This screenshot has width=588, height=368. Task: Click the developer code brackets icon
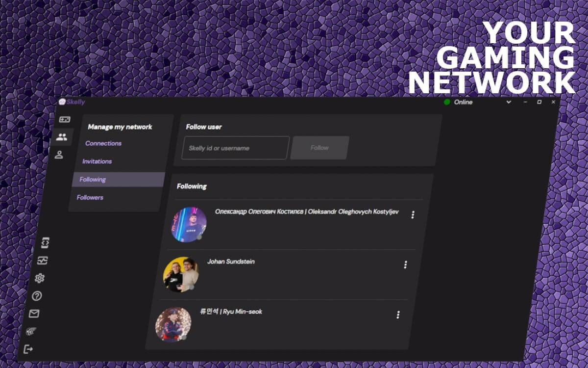pos(45,243)
